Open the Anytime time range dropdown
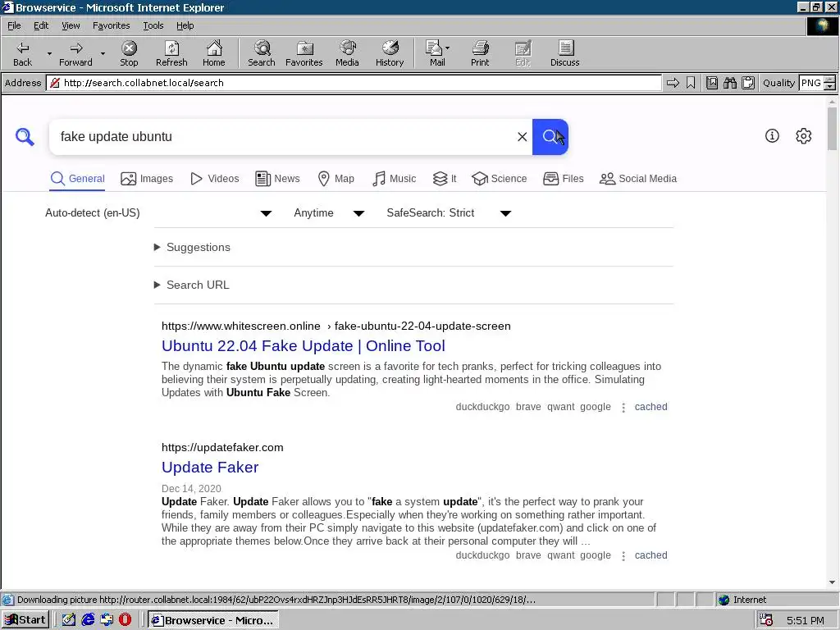This screenshot has height=630, width=840. [329, 212]
